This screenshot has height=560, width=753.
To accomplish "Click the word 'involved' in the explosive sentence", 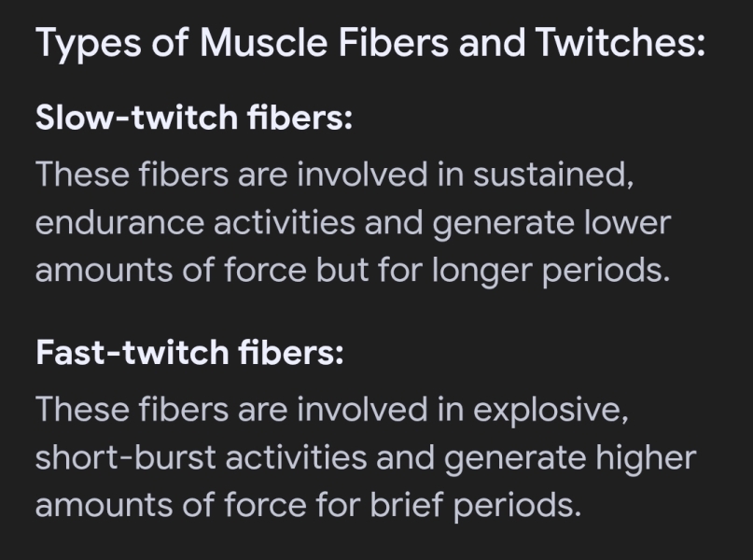I will pos(362,409).
